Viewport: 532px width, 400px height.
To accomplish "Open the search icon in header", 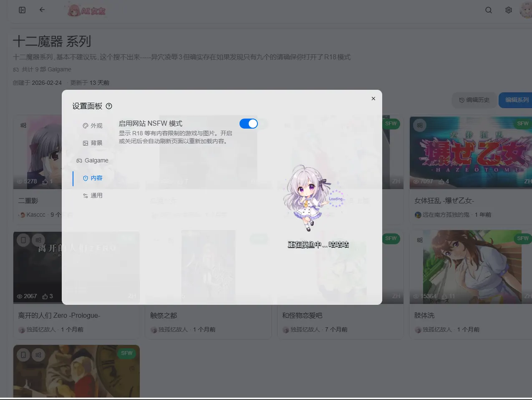I will 489,10.
